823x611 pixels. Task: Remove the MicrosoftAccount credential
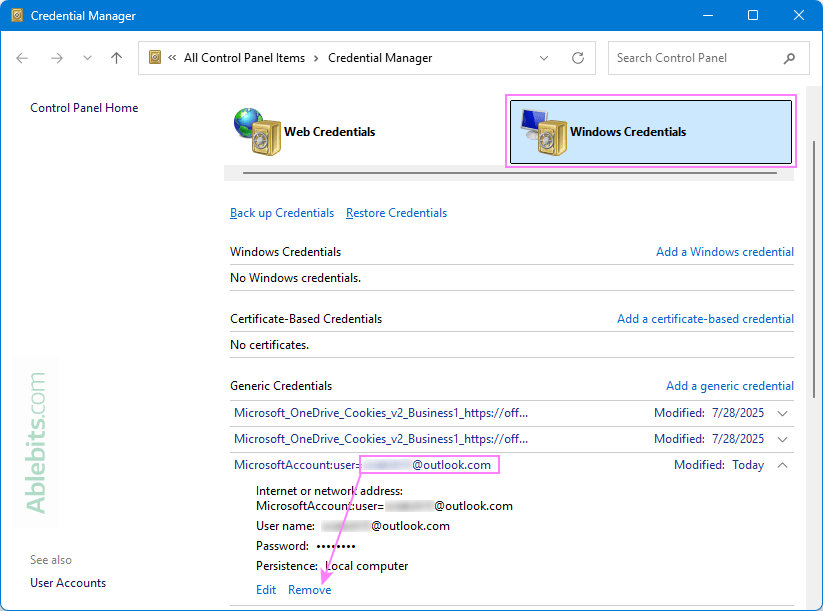click(310, 590)
